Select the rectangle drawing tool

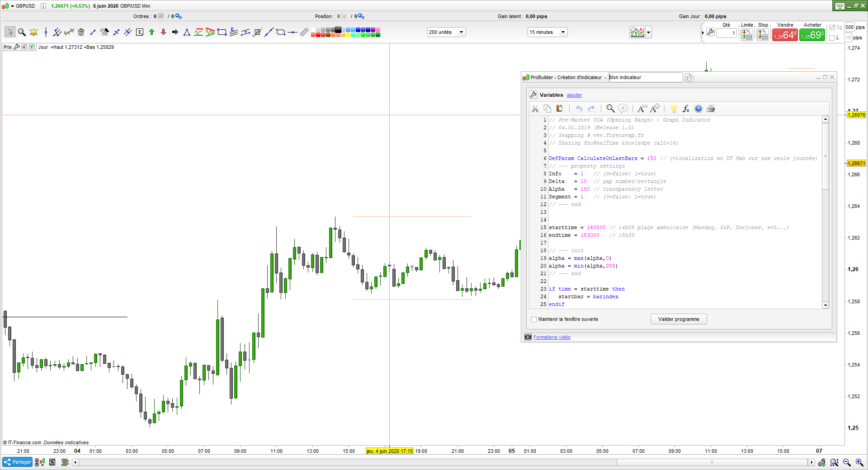point(222,32)
